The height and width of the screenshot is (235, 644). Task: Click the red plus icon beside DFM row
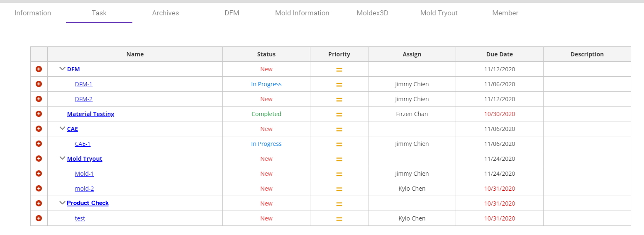point(39,69)
